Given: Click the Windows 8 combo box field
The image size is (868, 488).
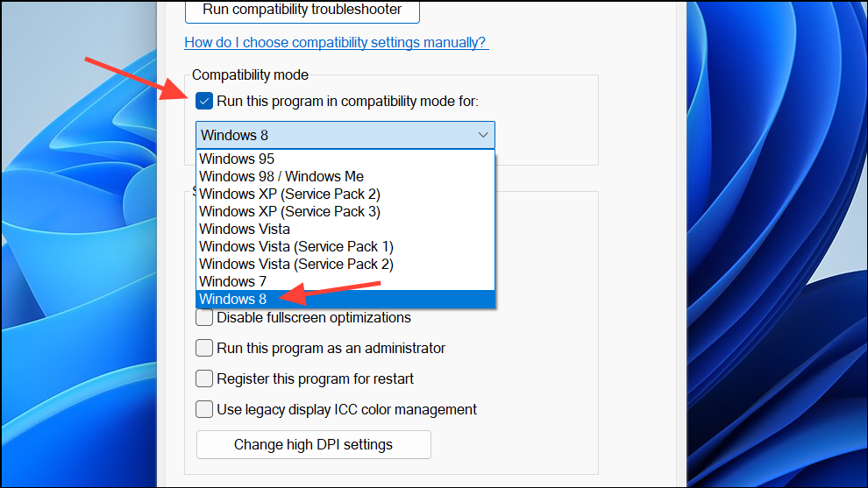Looking at the screenshot, I should point(333,135).
